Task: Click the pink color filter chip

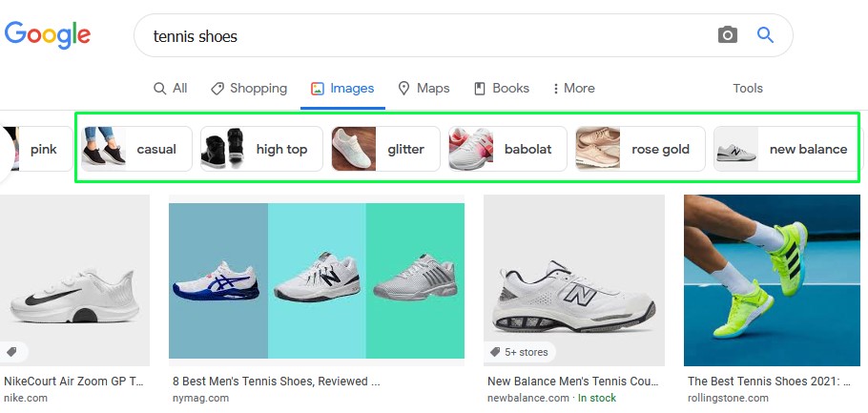Action: [x=36, y=149]
